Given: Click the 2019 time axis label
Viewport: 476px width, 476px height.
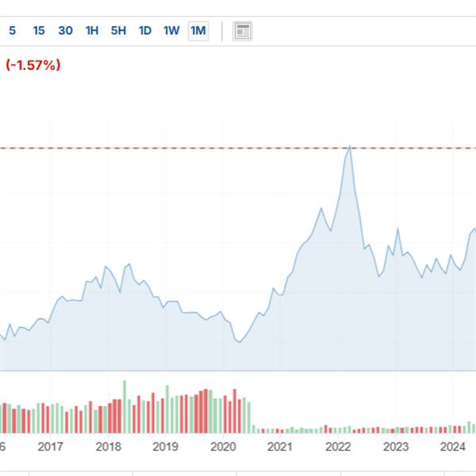Looking at the screenshot, I should coord(165,447).
